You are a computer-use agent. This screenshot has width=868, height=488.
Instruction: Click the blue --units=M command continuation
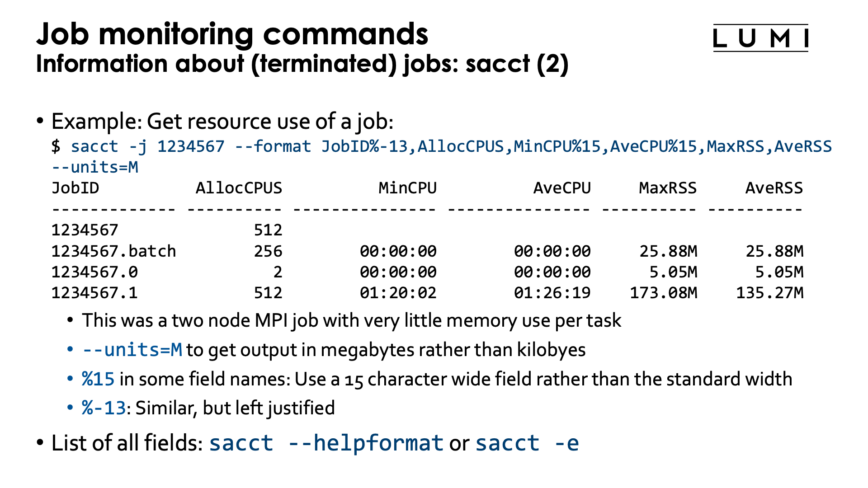(x=95, y=167)
